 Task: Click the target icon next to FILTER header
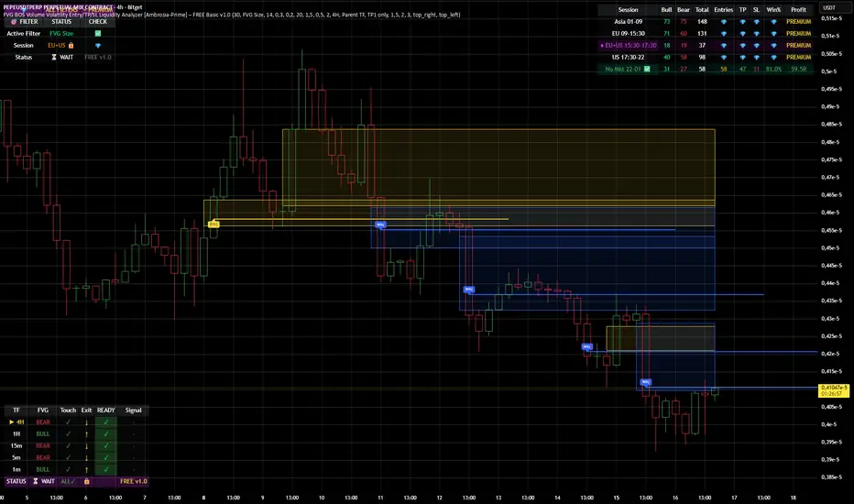(14, 22)
